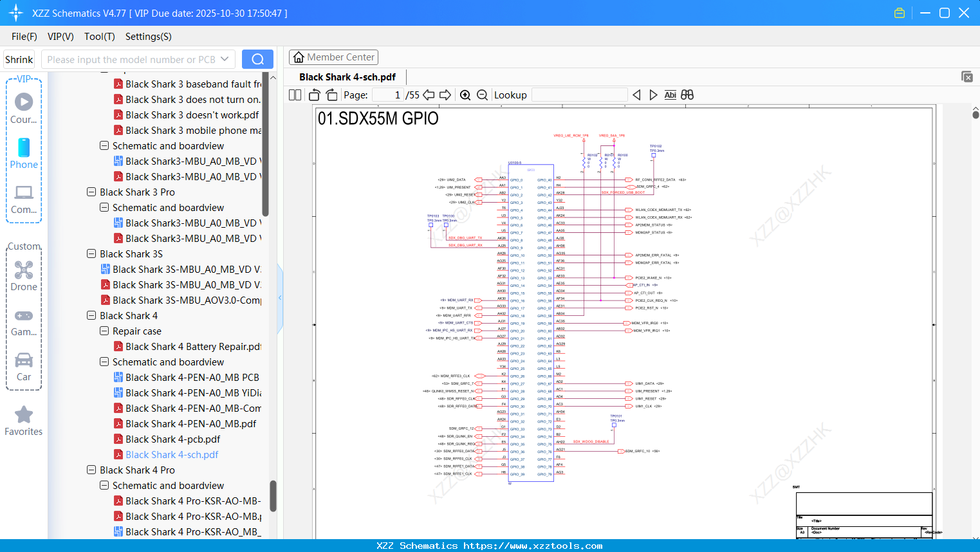
Task: Click the PDF icon beside Black Shark 4-pcb.pdf
Action: point(118,439)
